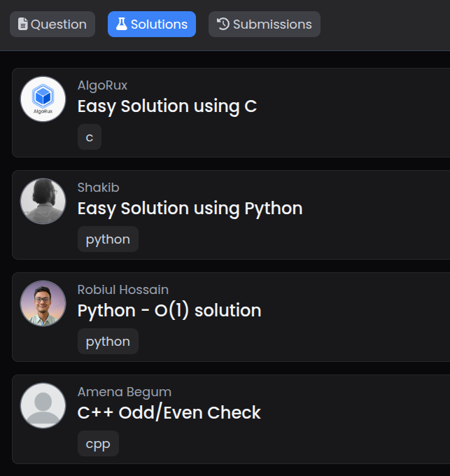The image size is (450, 476).
Task: Click Amena Begum's default avatar icon
Action: 43,405
